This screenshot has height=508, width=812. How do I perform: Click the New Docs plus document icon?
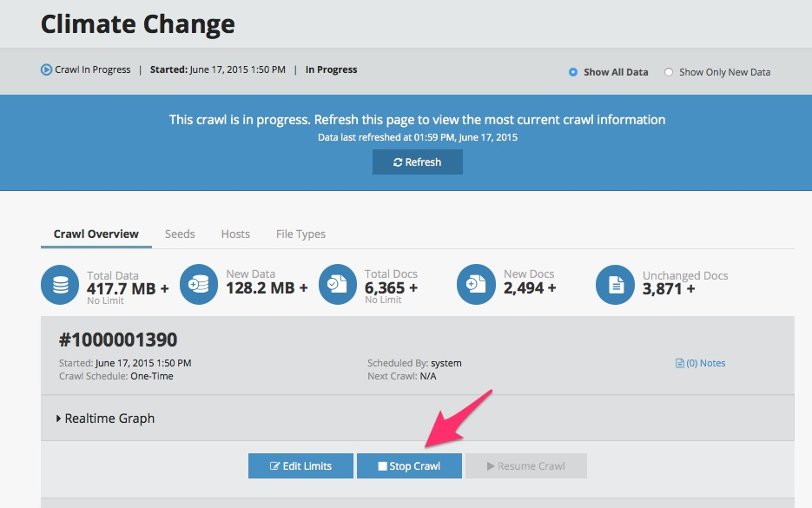pos(477,286)
